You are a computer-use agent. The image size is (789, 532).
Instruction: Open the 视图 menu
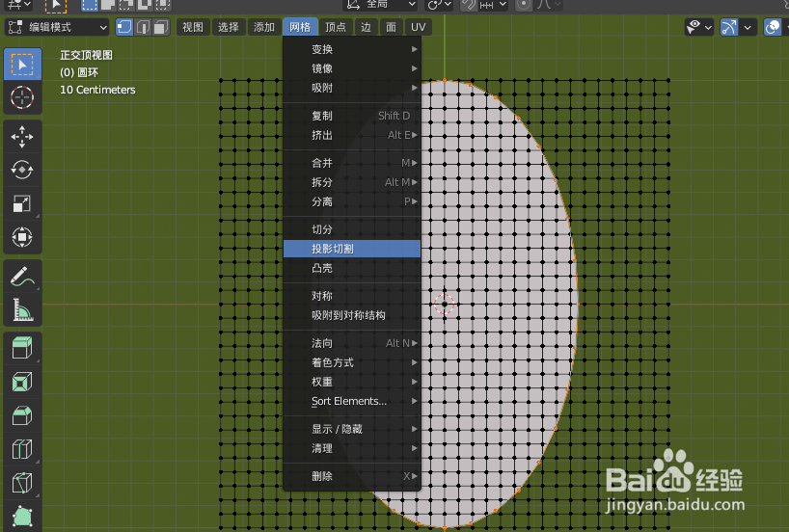[193, 27]
